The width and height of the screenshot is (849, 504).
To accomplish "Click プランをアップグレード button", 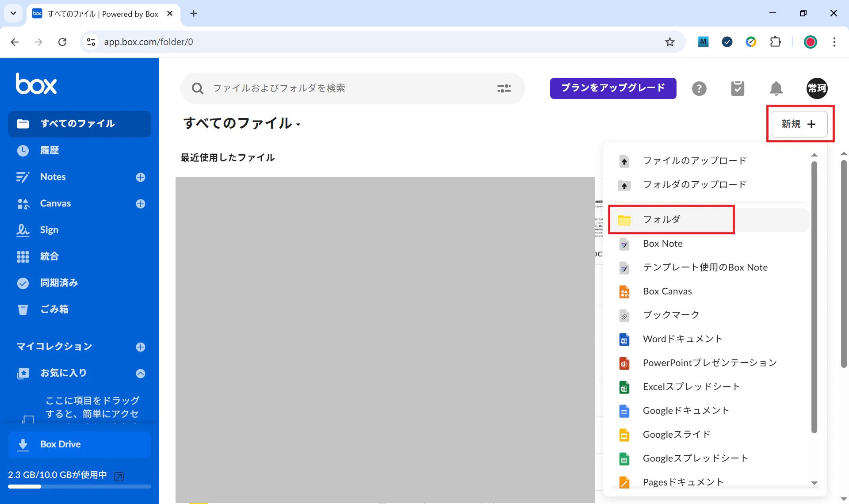I will point(613,88).
